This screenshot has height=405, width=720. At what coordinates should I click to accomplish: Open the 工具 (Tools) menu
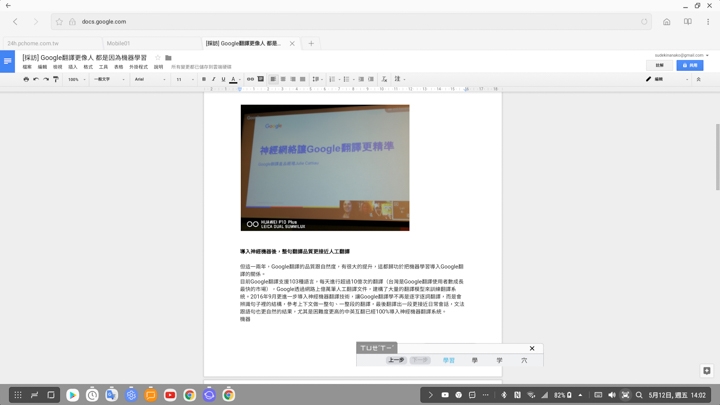point(103,67)
